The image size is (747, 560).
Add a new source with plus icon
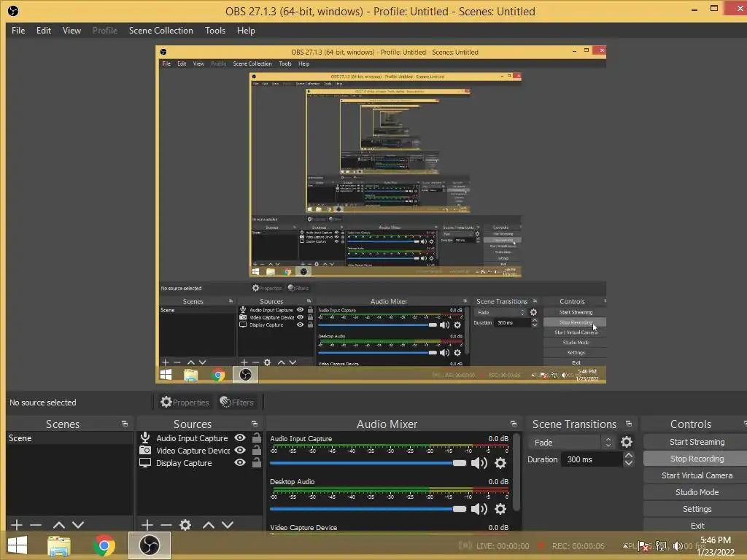[147, 525]
